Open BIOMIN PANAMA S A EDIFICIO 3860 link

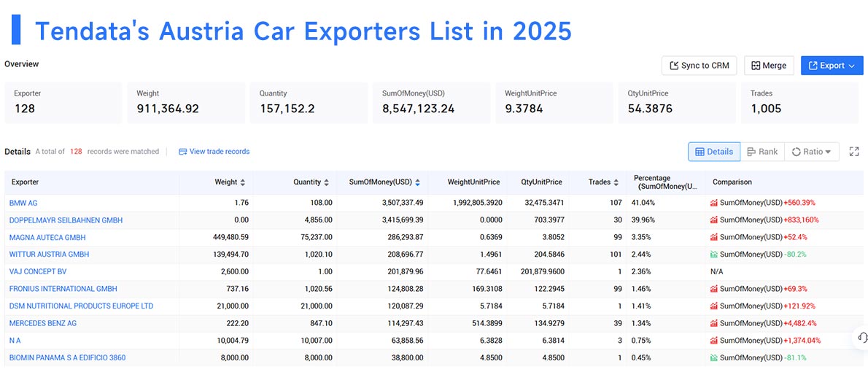(x=68, y=357)
